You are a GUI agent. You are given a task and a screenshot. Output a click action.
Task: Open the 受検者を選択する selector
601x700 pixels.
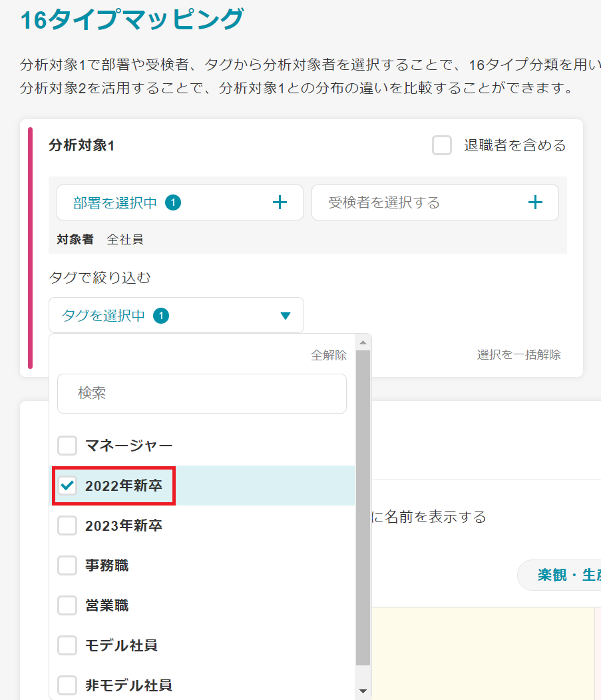click(x=435, y=203)
